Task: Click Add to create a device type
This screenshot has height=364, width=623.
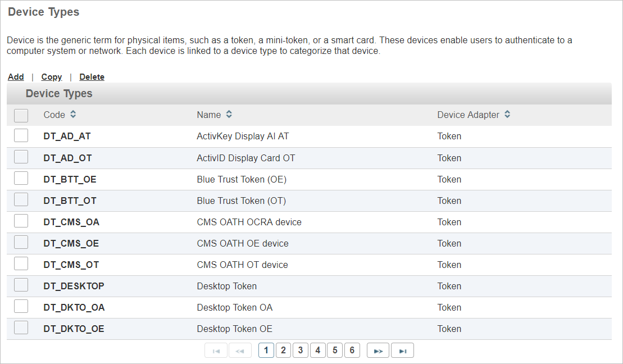Action: pyautogui.click(x=16, y=77)
